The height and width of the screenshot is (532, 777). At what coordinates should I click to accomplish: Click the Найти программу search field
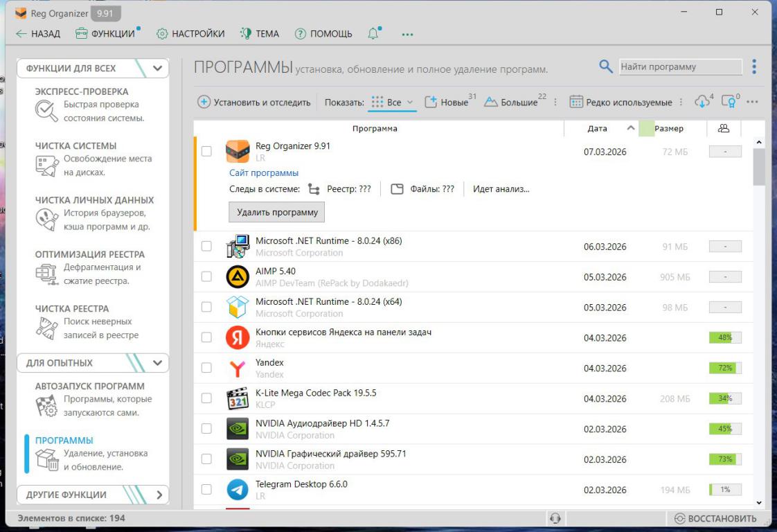tap(679, 67)
